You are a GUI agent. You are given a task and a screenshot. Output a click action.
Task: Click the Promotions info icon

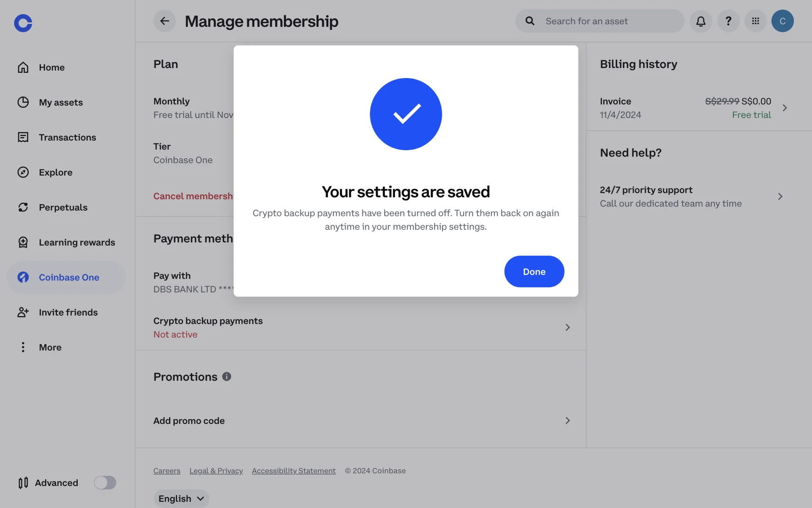(227, 376)
